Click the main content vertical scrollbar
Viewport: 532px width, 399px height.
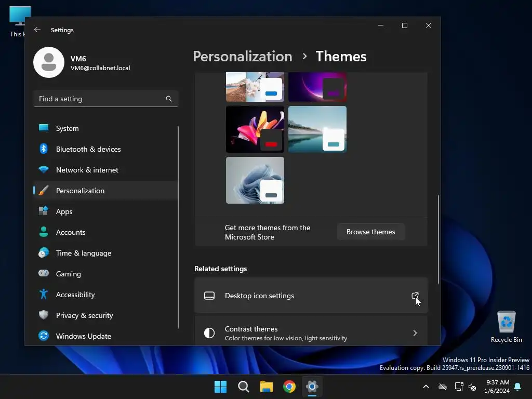[x=438, y=239]
